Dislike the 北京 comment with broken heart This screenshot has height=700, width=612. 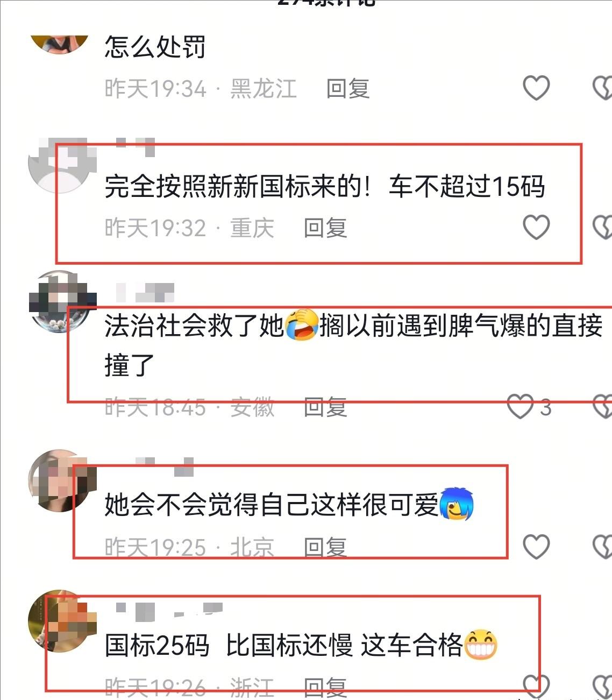[x=603, y=547]
